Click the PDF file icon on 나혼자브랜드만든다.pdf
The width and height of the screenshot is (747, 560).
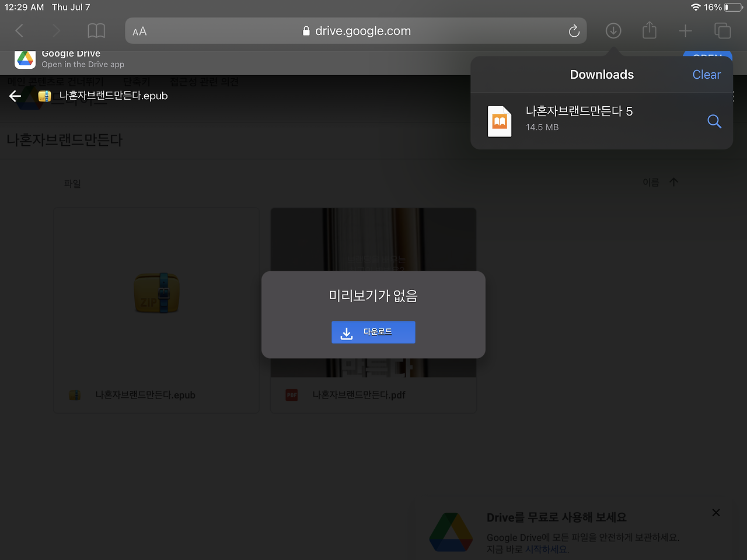(x=291, y=395)
